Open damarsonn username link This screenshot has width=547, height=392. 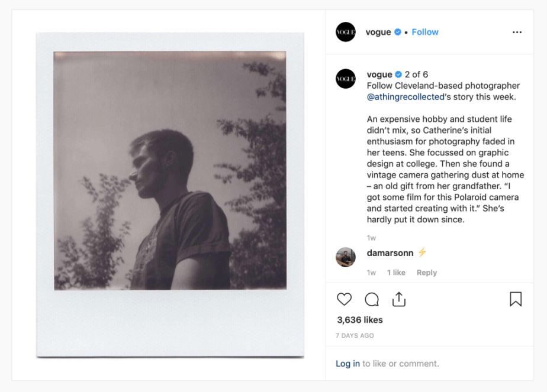click(x=390, y=253)
